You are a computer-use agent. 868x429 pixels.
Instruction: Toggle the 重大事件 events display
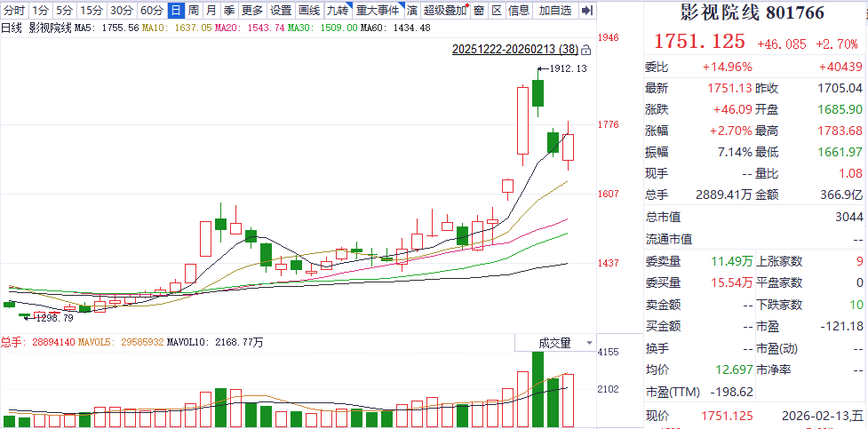click(378, 11)
